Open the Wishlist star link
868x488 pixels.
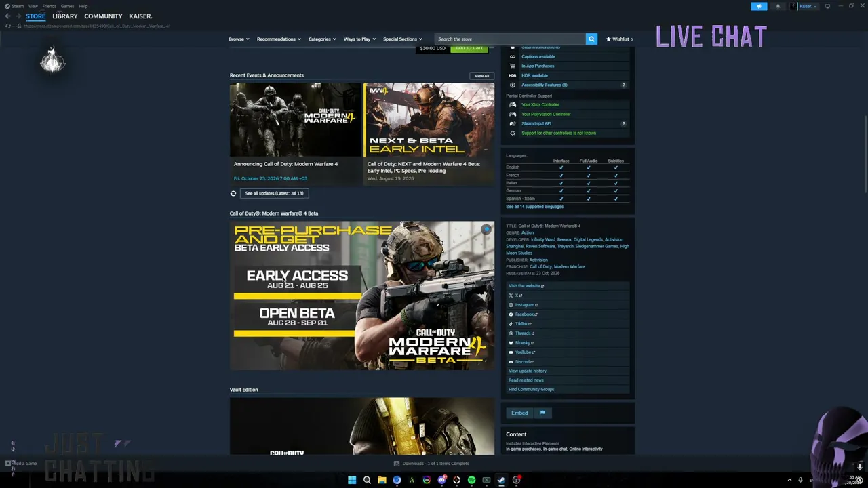619,39
